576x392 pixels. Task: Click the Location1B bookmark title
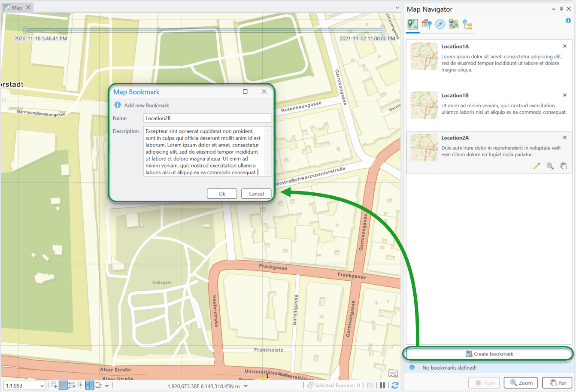455,95
